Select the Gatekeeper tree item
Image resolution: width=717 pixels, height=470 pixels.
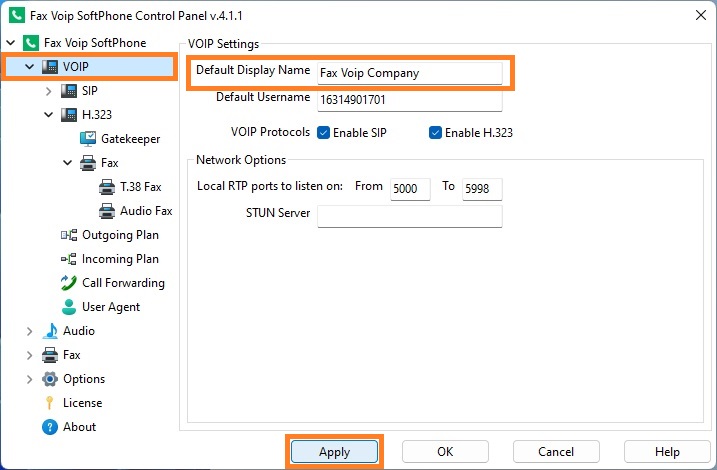[x=130, y=139]
